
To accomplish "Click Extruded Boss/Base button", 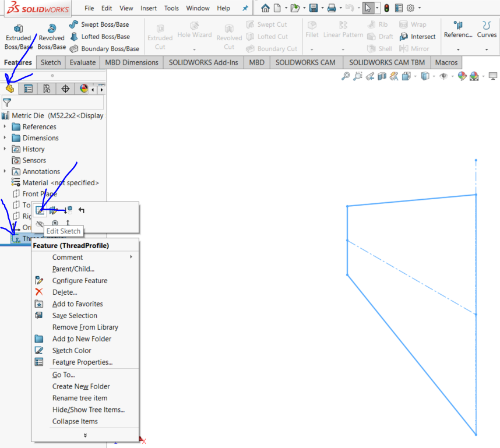I will 18,37.
